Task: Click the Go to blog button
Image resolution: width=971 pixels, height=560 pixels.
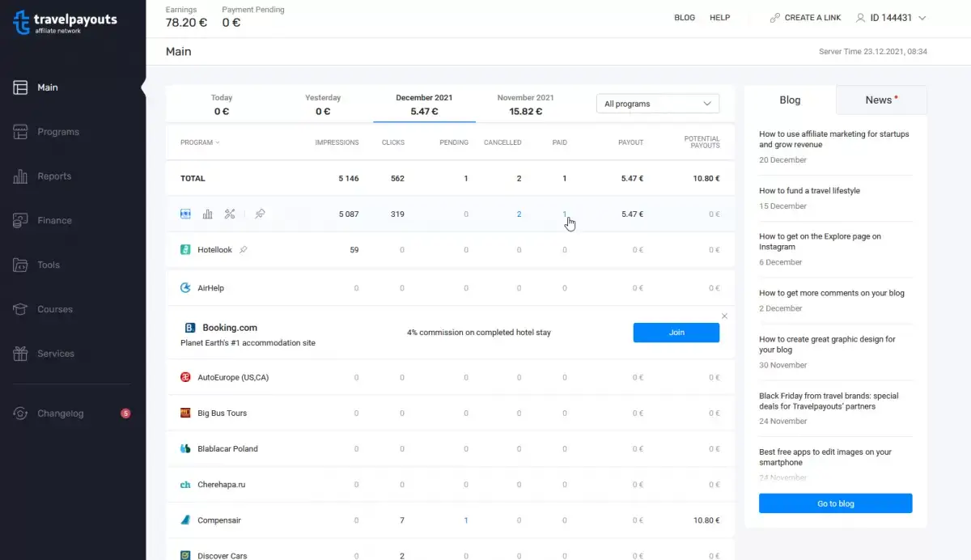Action: (x=836, y=503)
